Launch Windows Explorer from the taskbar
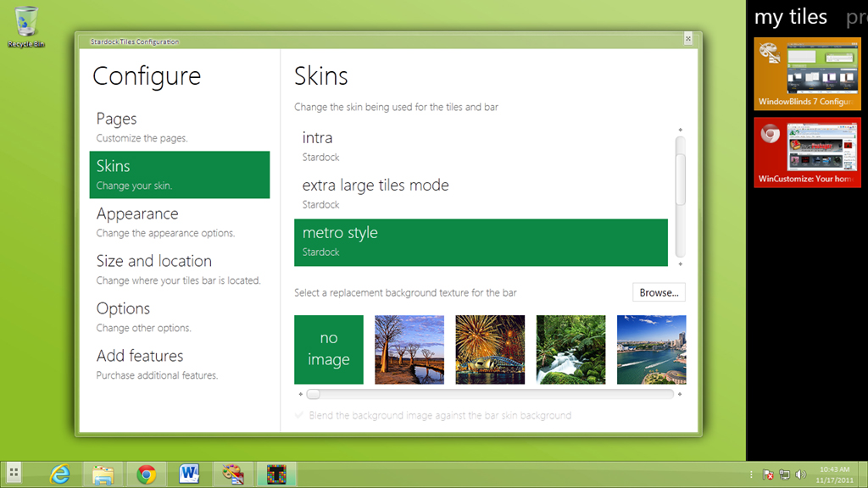868x488 pixels. 103,474
